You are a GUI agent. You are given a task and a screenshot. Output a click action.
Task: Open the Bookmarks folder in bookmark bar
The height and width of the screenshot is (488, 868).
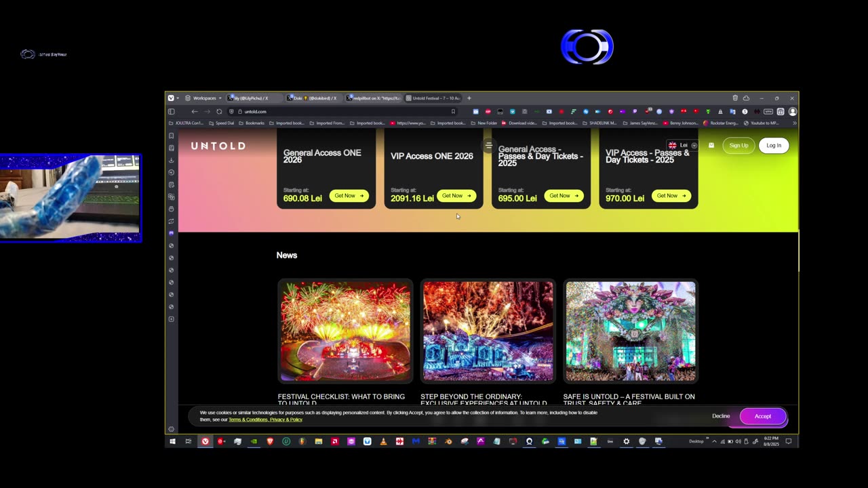[252, 123]
